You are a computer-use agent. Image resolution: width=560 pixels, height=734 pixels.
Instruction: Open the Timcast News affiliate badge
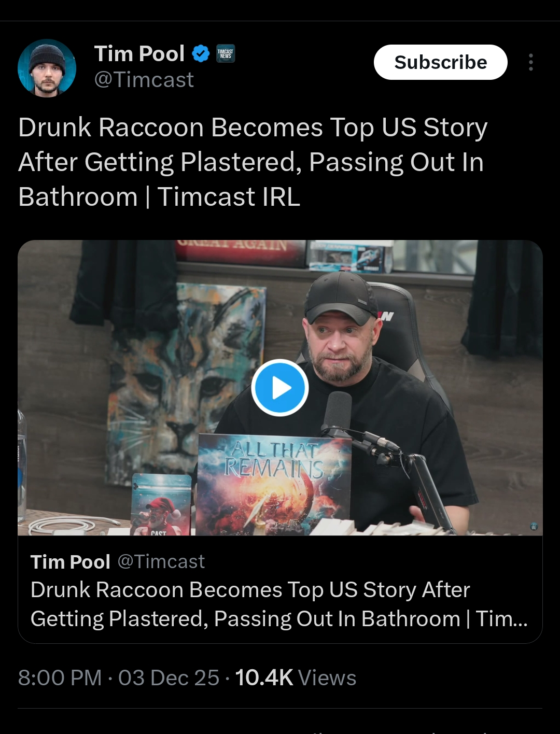pos(225,53)
